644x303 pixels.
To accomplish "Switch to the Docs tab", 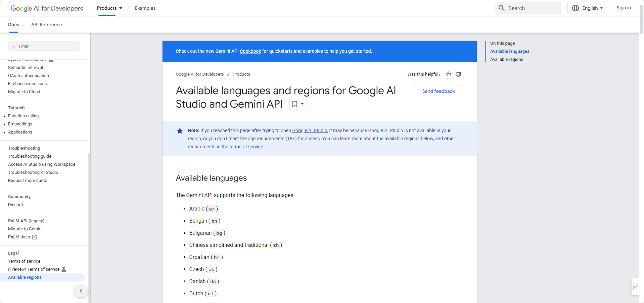I will pyautogui.click(x=13, y=25).
